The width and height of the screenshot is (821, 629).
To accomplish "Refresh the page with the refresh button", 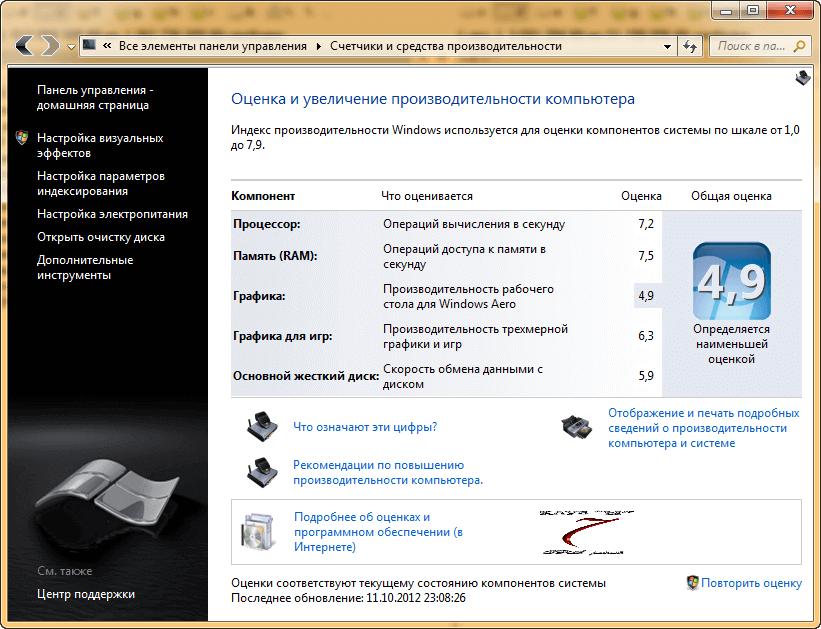I will tap(690, 46).
